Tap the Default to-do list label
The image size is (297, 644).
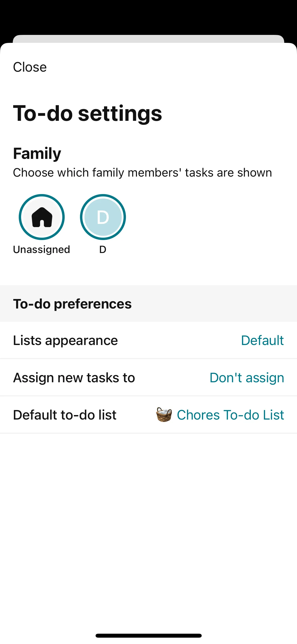tap(65, 415)
